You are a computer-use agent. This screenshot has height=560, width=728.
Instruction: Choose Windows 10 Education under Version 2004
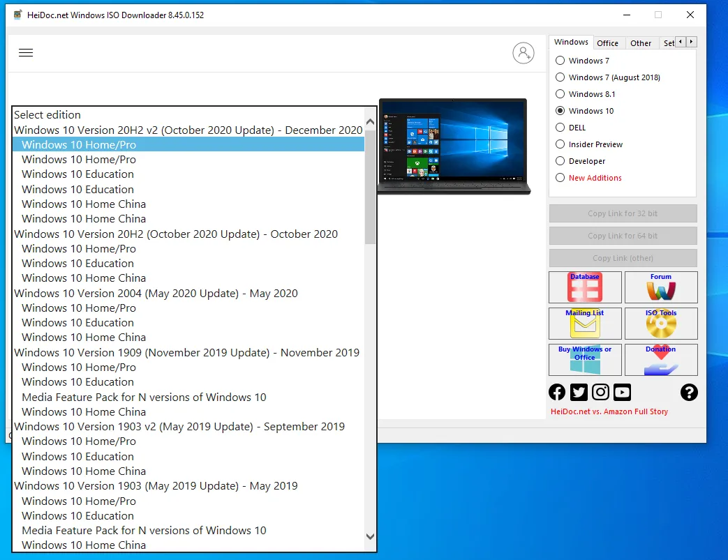188,322
